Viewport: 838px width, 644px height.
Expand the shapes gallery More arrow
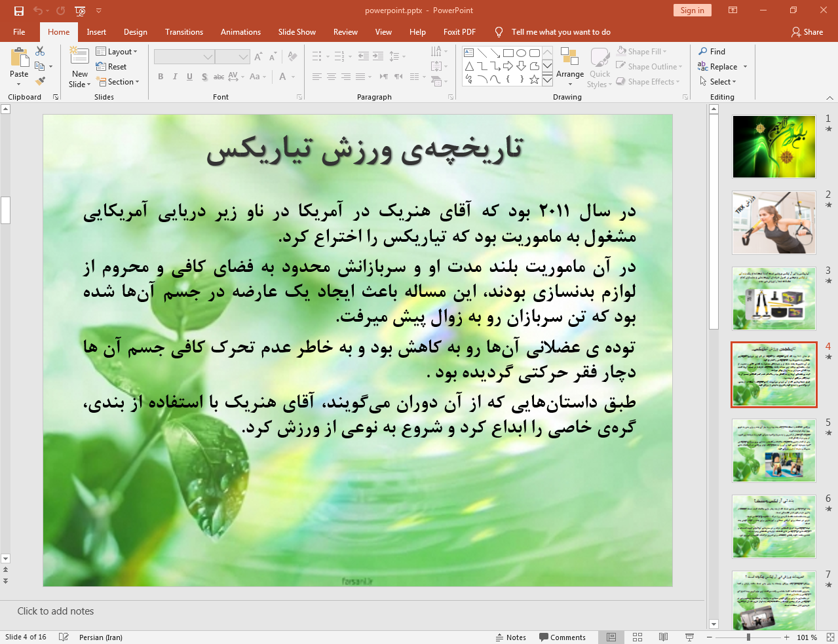tap(547, 79)
